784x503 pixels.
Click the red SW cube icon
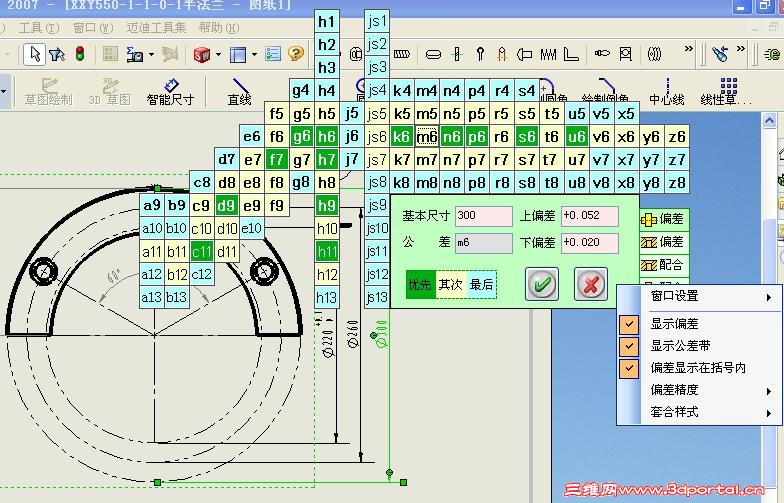[x=202, y=54]
